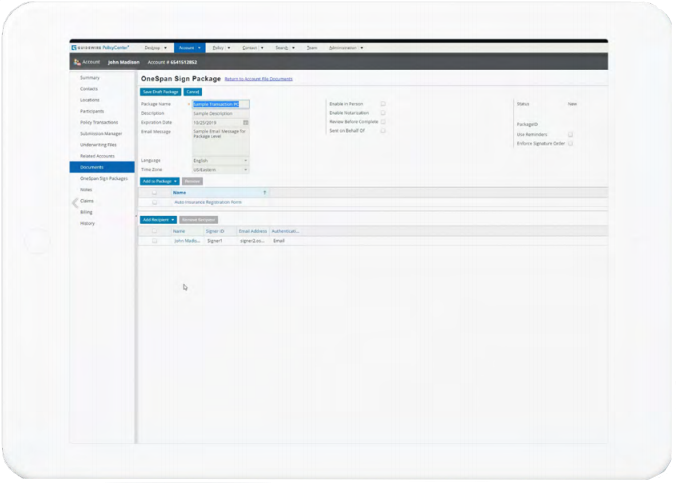
Task: Switch to the Administration tab
Action: [343, 48]
